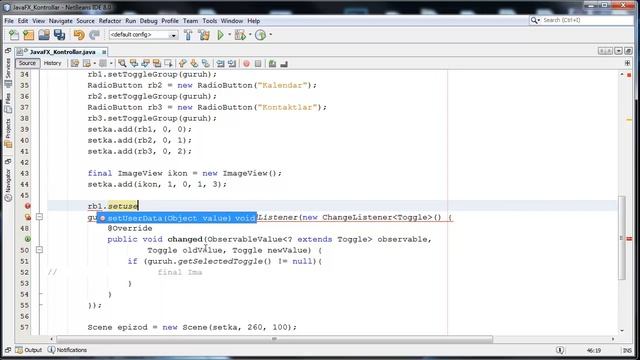Open the Services side panel

click(8, 68)
